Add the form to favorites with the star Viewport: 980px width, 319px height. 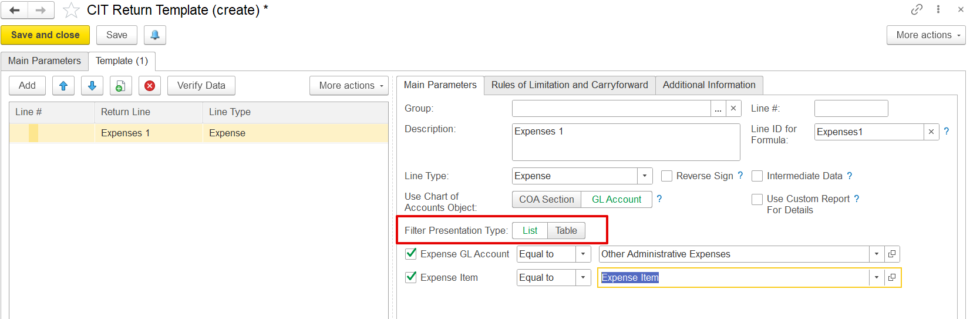[71, 10]
